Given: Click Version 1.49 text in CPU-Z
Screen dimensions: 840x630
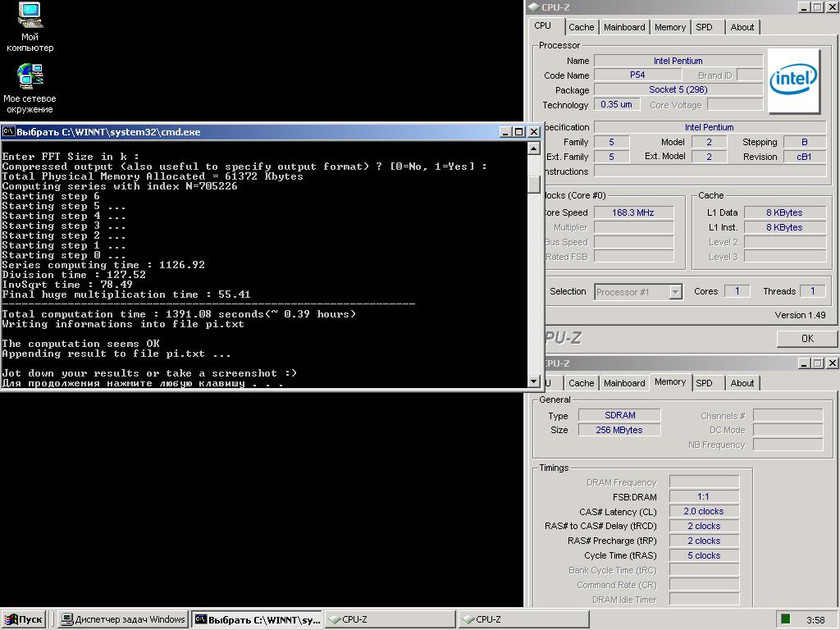Looking at the screenshot, I should click(801, 315).
